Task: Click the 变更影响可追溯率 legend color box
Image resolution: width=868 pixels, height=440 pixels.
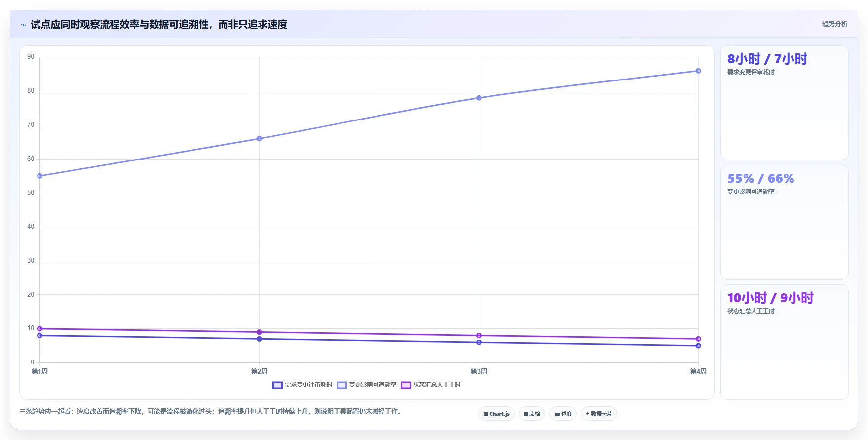Action: pyautogui.click(x=342, y=385)
